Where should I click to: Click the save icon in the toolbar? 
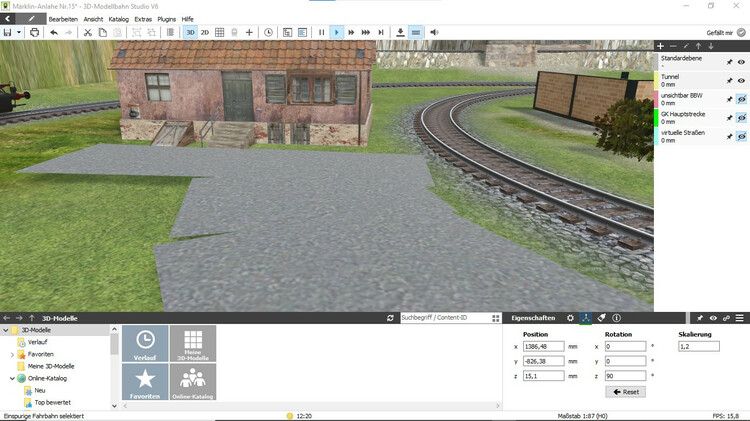(x=7, y=33)
